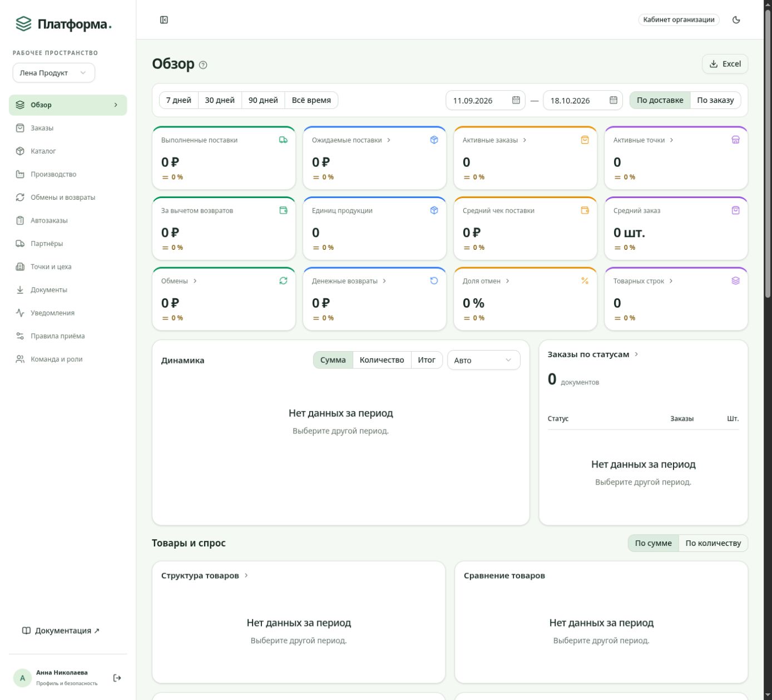Screen dimensions: 772x700
Task: Click layers icon on Товарных строк card
Action: [x=735, y=281]
